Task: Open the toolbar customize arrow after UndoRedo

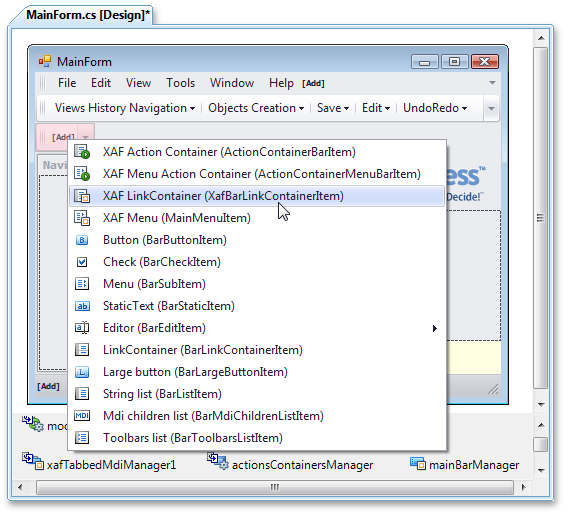Action: 491,108
